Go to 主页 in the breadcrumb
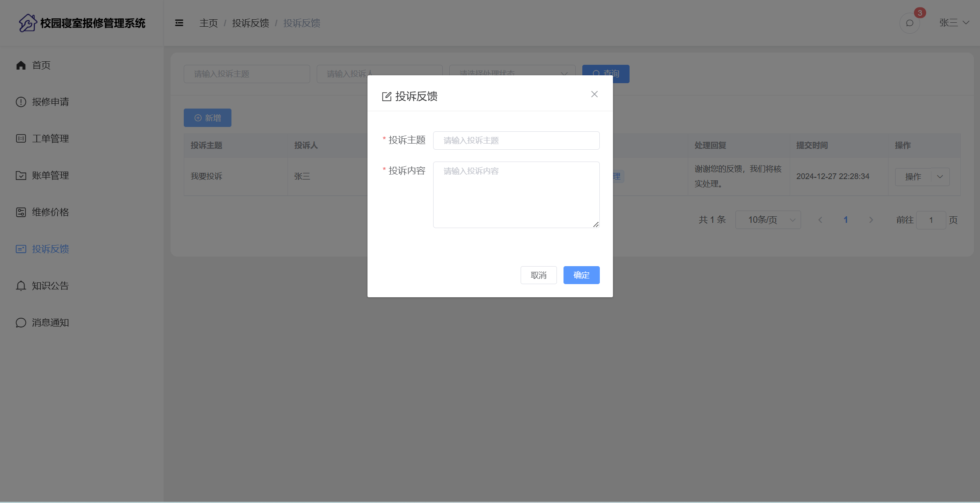Image resolution: width=980 pixels, height=503 pixels. [x=208, y=23]
